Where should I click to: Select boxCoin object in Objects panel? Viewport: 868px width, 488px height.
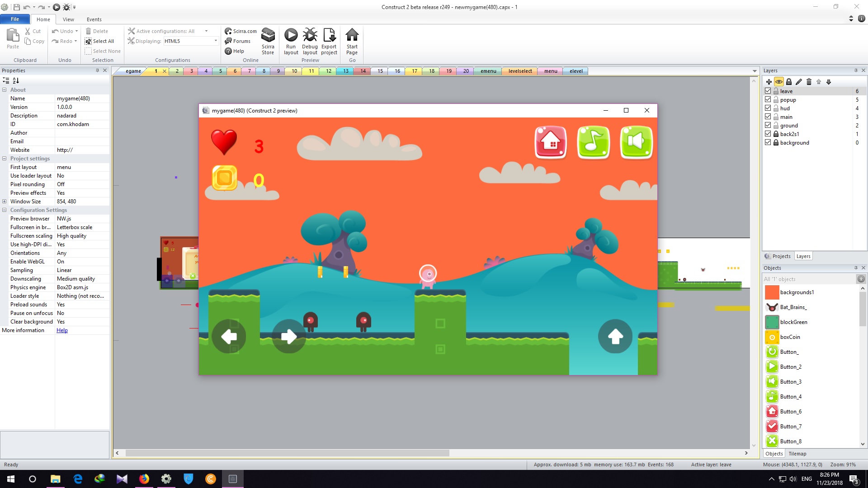[x=790, y=337]
